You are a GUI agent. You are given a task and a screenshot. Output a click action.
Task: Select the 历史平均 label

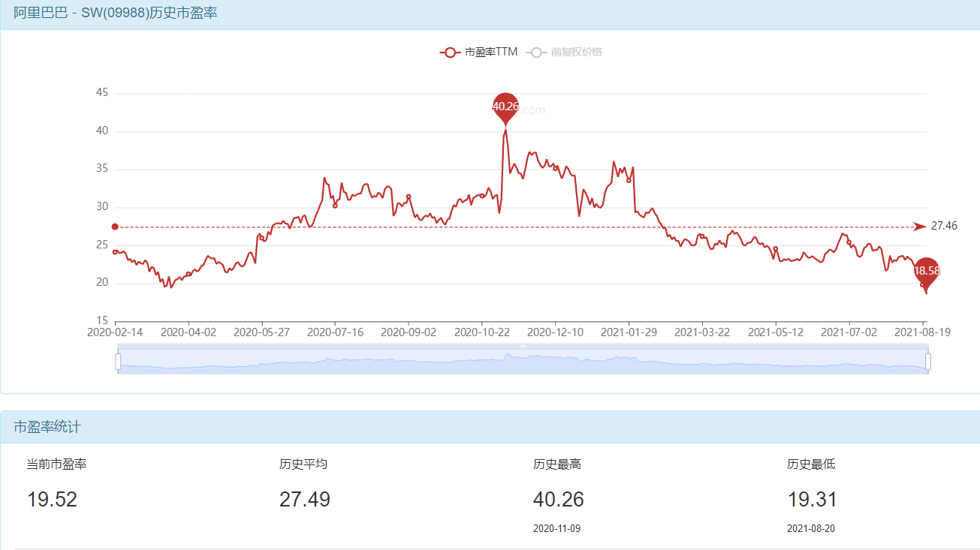303,464
